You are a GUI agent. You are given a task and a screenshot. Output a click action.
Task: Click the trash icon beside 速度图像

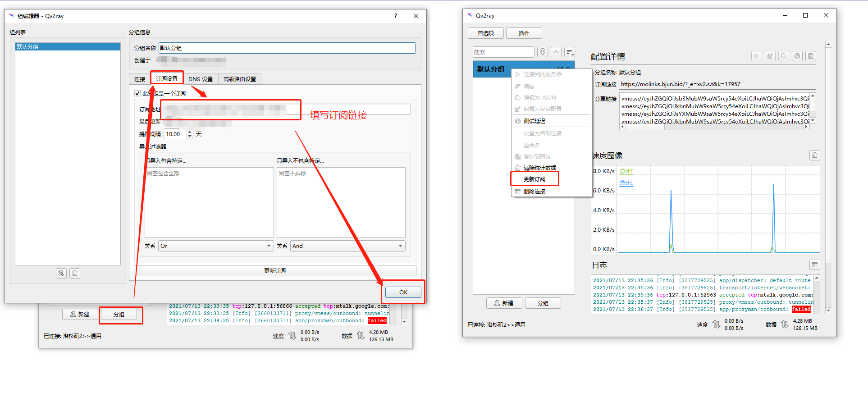tap(814, 155)
